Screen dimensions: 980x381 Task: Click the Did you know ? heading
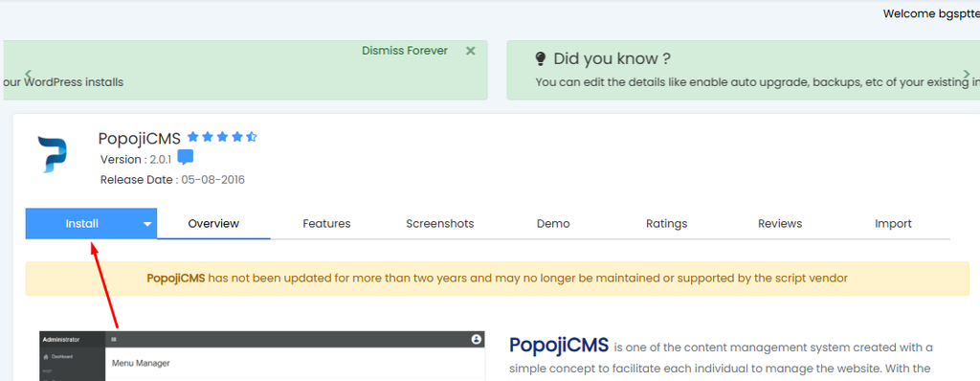point(612,58)
